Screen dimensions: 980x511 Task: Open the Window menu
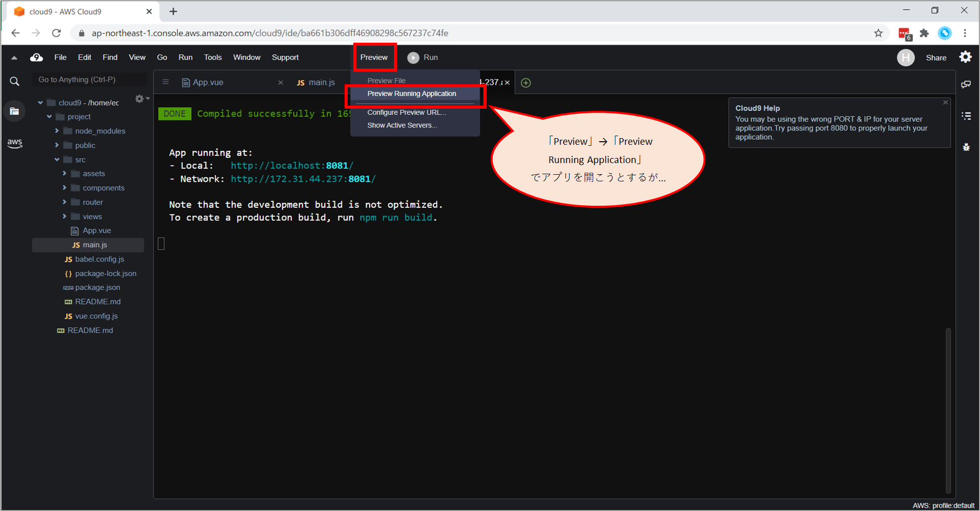click(x=247, y=57)
